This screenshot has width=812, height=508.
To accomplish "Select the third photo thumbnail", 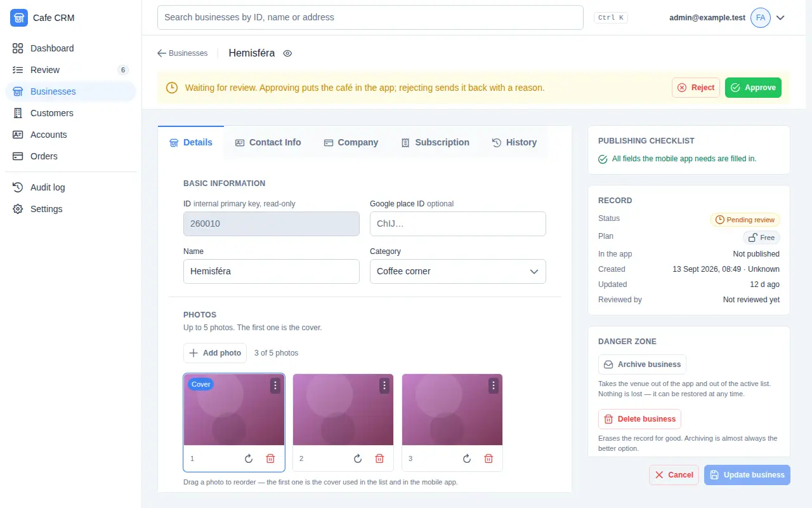I will 452,410.
